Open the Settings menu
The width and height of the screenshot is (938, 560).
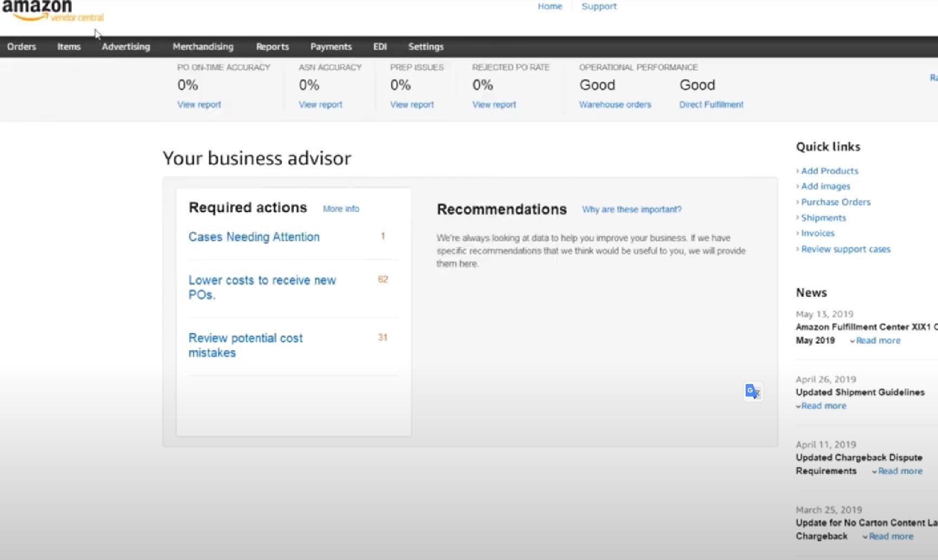pyautogui.click(x=425, y=47)
